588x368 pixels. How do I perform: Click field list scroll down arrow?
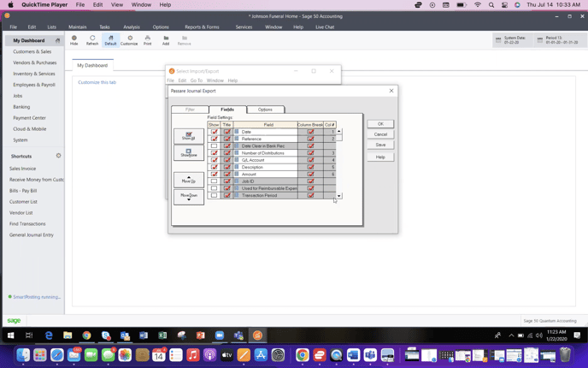click(339, 196)
